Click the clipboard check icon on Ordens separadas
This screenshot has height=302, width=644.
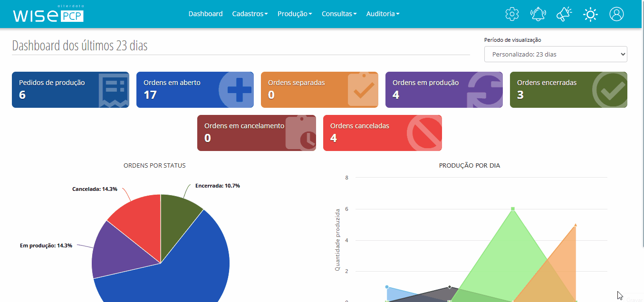click(x=363, y=89)
